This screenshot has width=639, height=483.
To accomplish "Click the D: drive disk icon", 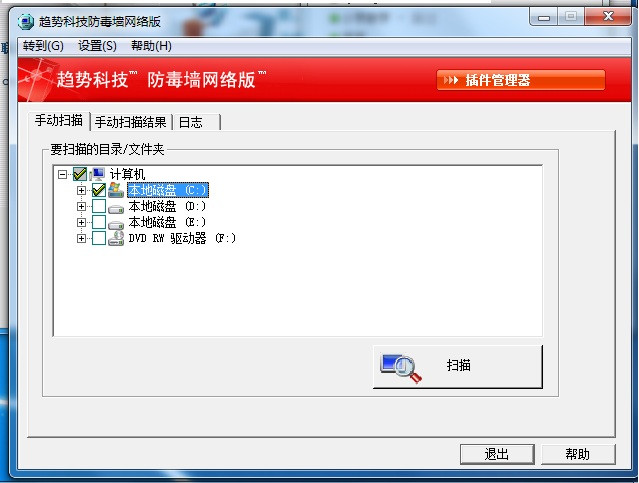I will click(x=116, y=208).
